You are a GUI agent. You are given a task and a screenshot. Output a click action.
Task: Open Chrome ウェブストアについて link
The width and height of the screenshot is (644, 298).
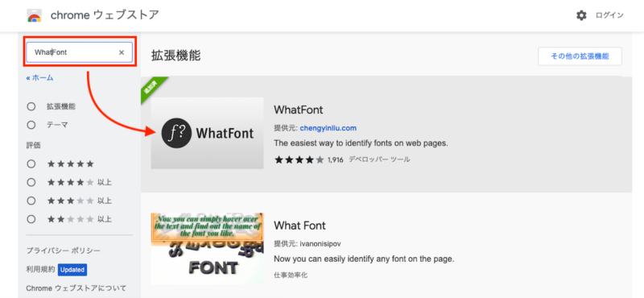click(x=76, y=288)
